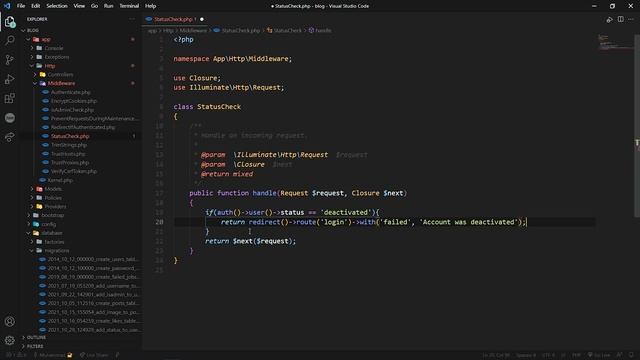Open IsAdminCheck.php in the explorer

pyautogui.click(x=72, y=110)
